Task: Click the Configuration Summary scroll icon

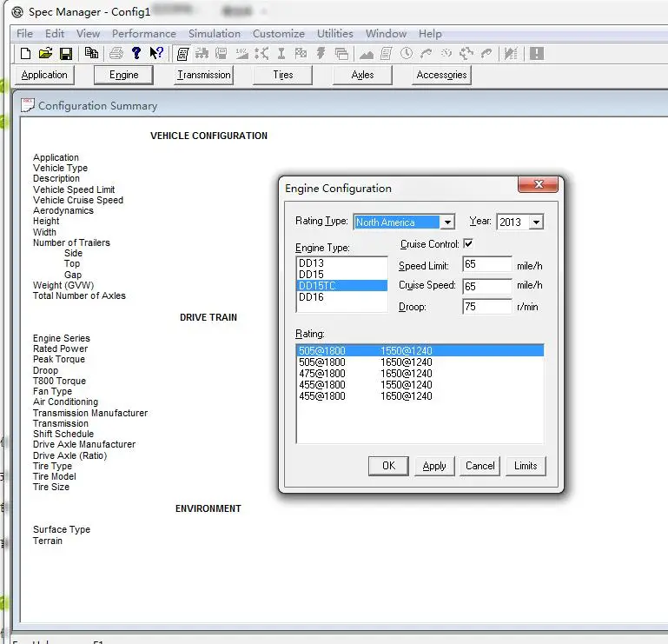Action: coord(182,54)
